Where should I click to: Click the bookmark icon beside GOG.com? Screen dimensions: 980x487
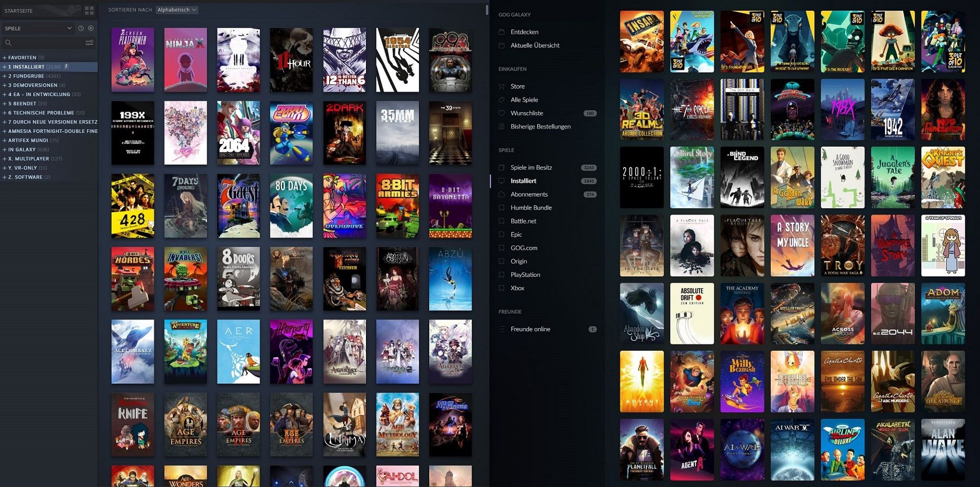[x=501, y=248]
